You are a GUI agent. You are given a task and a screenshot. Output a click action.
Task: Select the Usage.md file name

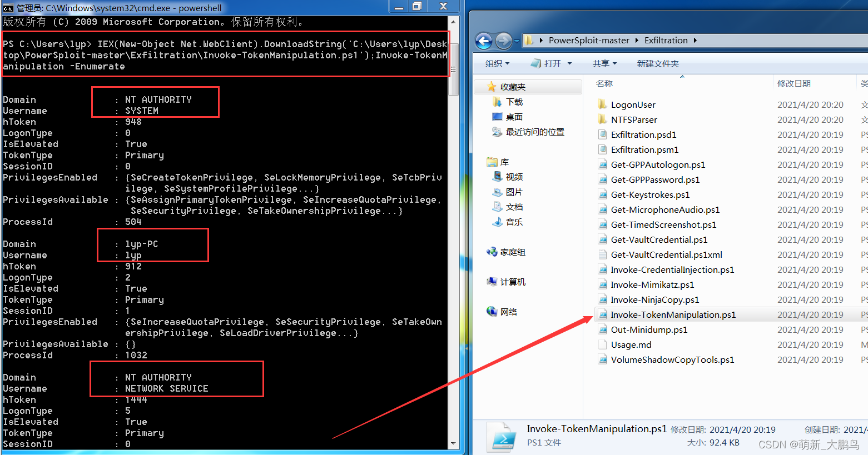[631, 344]
